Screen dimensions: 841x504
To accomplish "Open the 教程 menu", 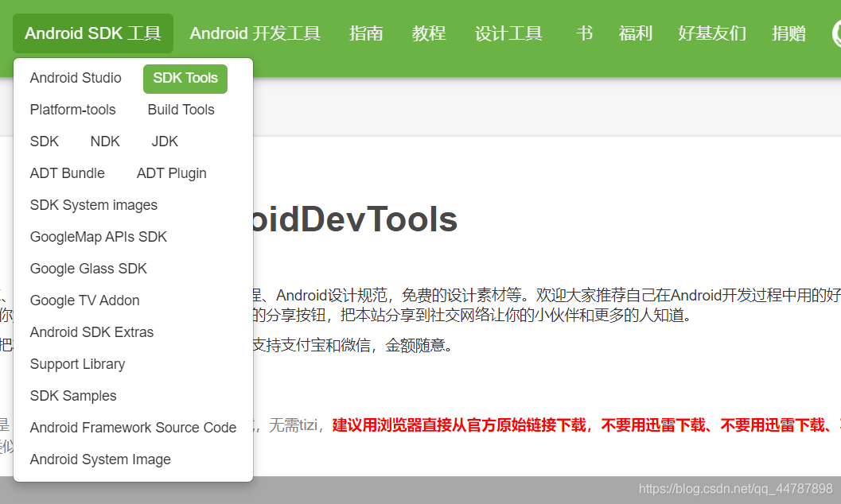I will [x=429, y=33].
